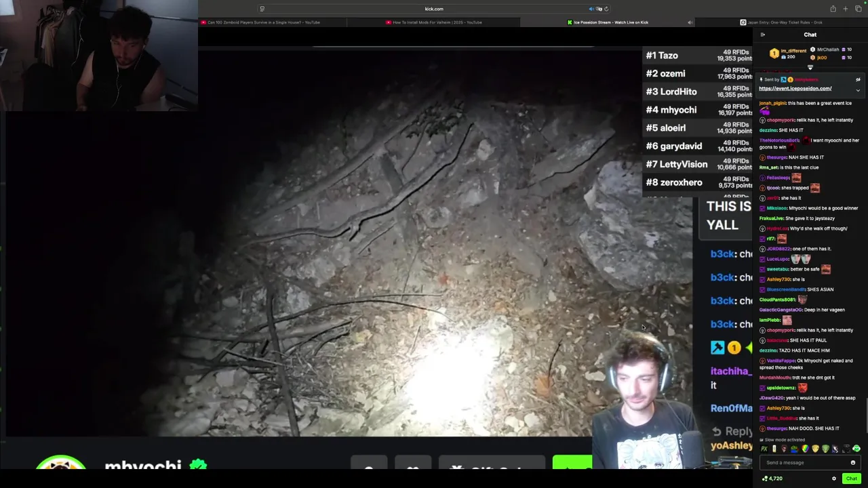The width and height of the screenshot is (868, 488).
Task: Insert the red hooded face emote
Action: point(784,449)
